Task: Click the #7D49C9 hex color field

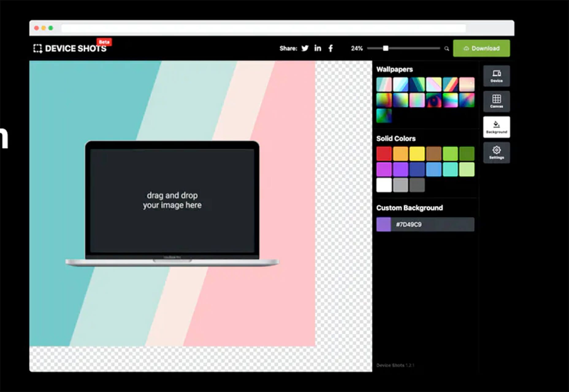Action: pyautogui.click(x=433, y=224)
